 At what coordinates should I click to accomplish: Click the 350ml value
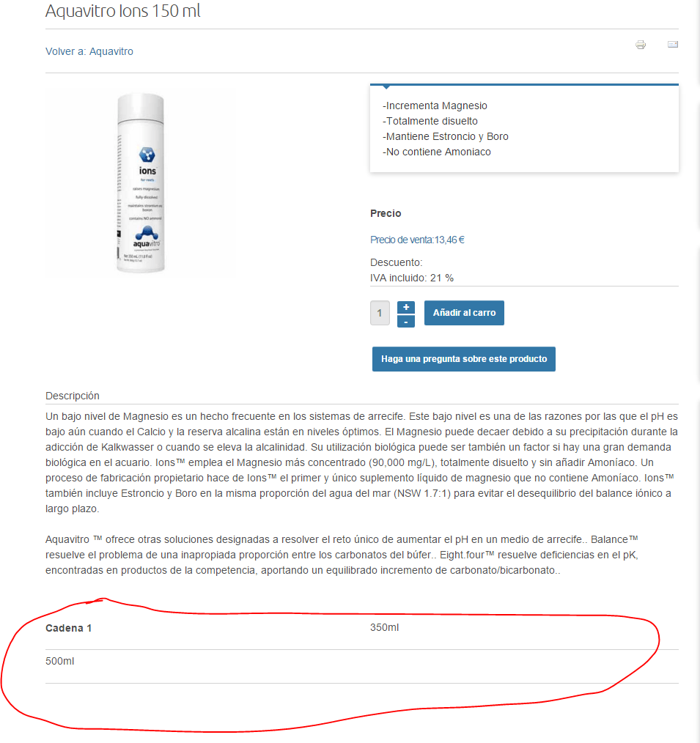click(x=384, y=627)
